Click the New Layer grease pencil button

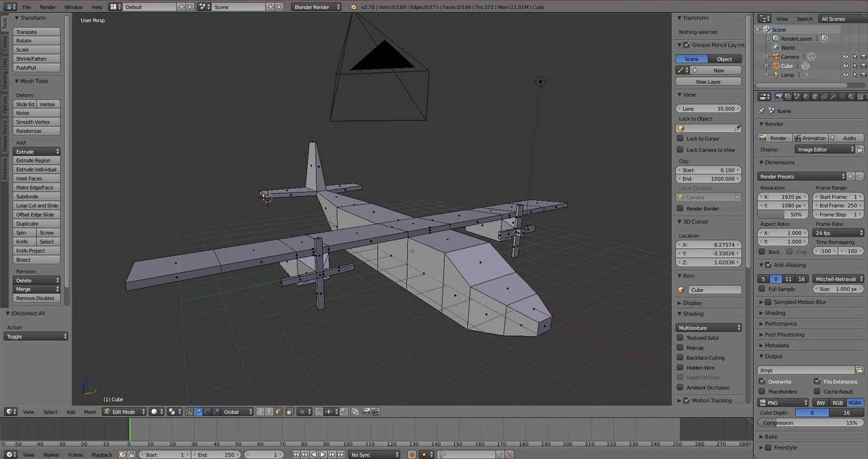point(708,81)
